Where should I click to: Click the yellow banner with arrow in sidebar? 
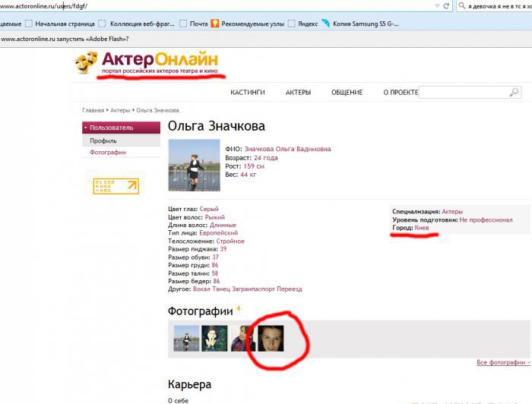coord(116,186)
